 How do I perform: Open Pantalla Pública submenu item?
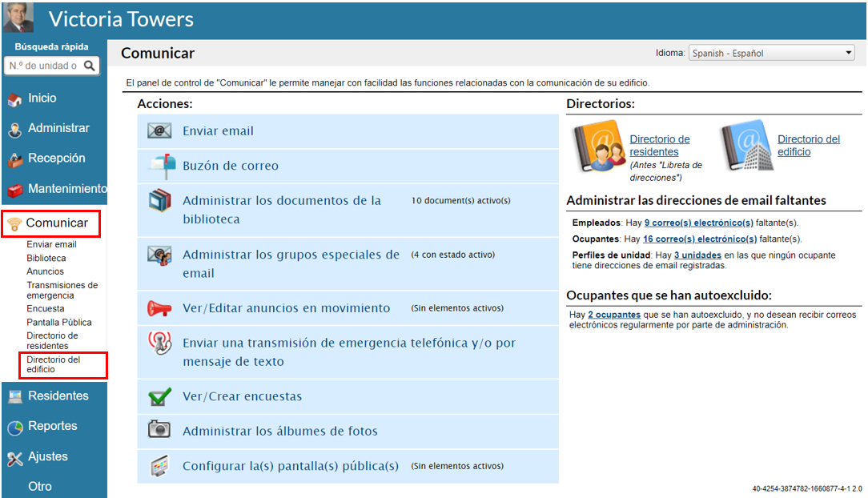point(59,322)
